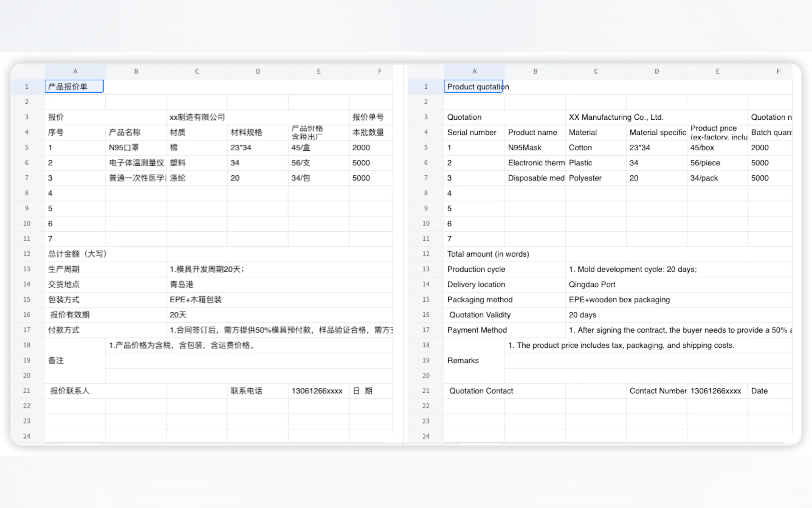Select the Product quotation title cell
Image resolution: width=812 pixels, height=508 pixels.
point(473,87)
